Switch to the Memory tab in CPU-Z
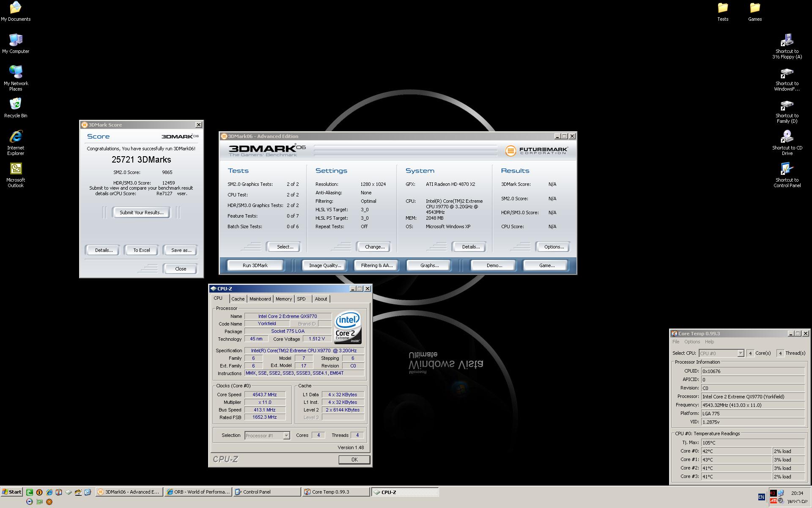The image size is (812, 508). click(x=284, y=299)
